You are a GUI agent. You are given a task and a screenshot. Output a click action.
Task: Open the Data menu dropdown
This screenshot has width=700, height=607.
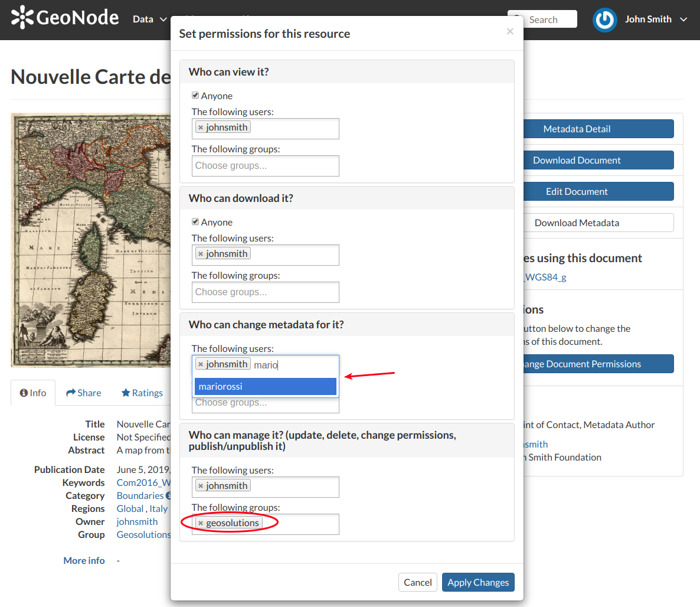(149, 19)
